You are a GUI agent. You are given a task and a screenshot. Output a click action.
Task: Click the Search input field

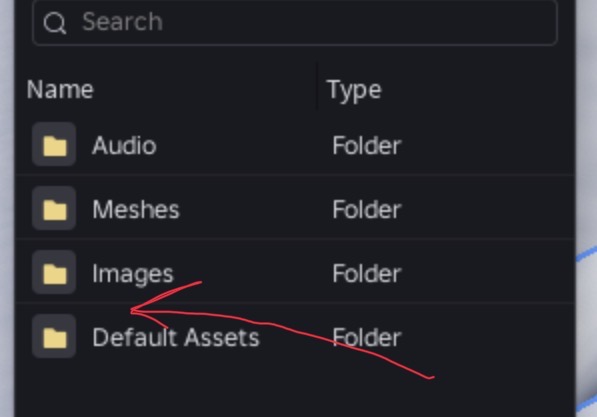click(295, 22)
